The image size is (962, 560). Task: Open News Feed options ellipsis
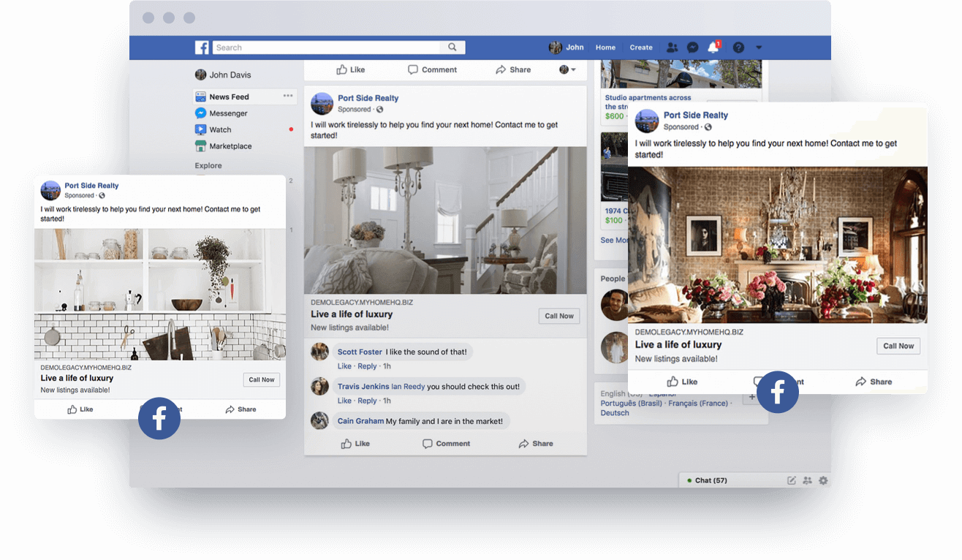point(288,96)
